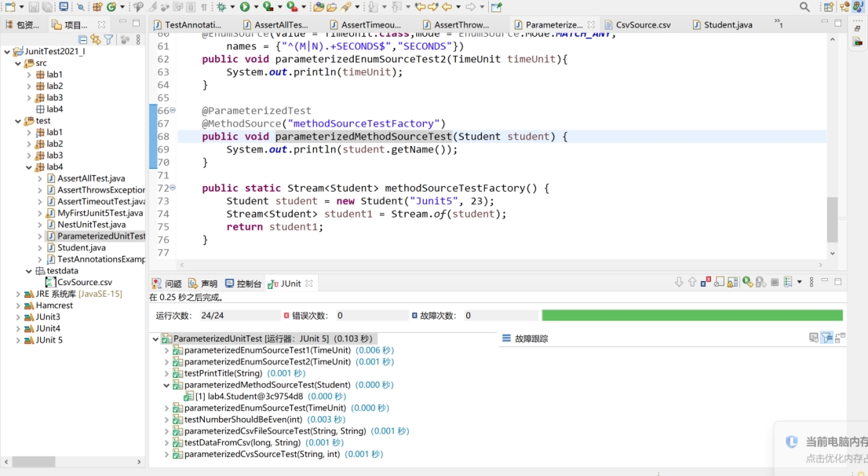
Task: Click the Previous Failed Test arrow icon
Action: (x=692, y=281)
